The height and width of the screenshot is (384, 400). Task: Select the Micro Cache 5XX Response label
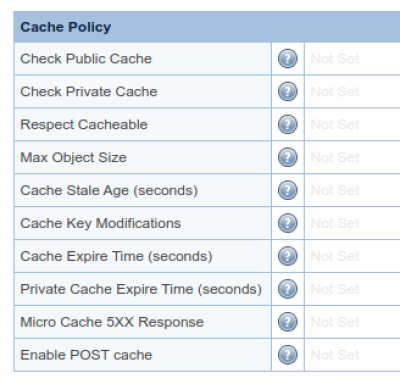point(112,322)
